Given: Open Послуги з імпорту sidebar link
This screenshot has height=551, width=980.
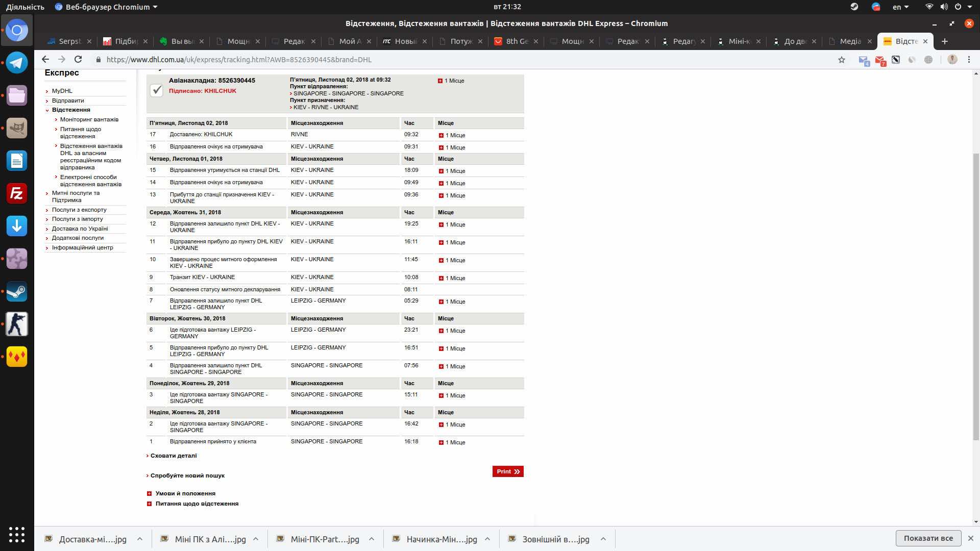Looking at the screenshot, I should click(x=78, y=219).
